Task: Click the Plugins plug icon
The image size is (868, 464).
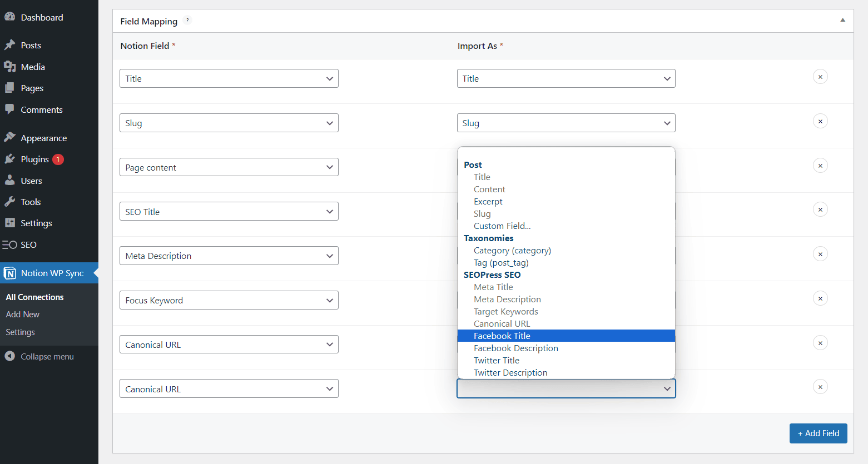Action: 9,159
